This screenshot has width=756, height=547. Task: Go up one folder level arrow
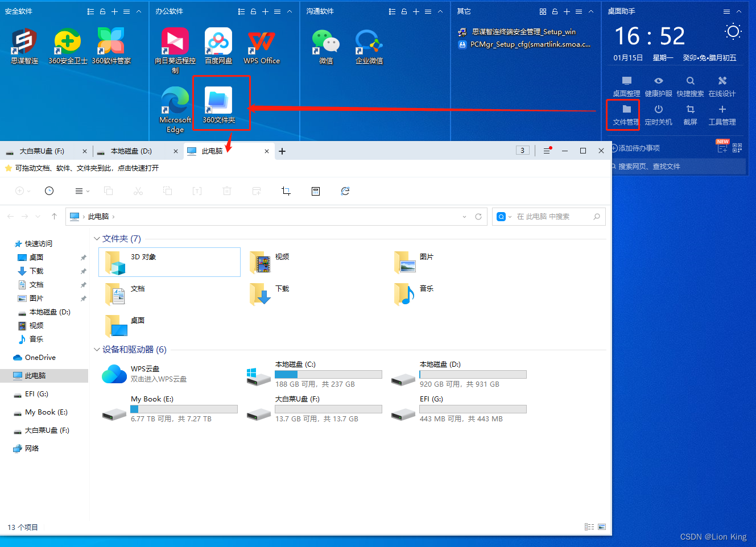tap(54, 216)
